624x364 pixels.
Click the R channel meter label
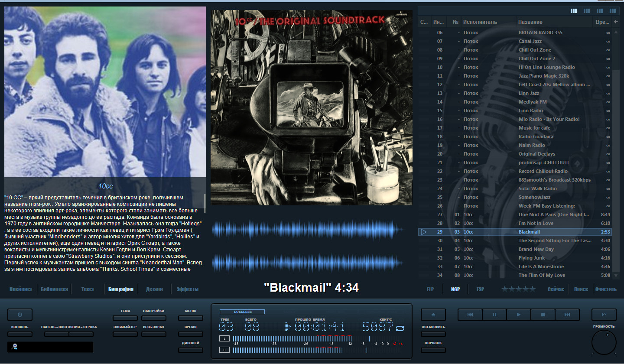pos(224,350)
